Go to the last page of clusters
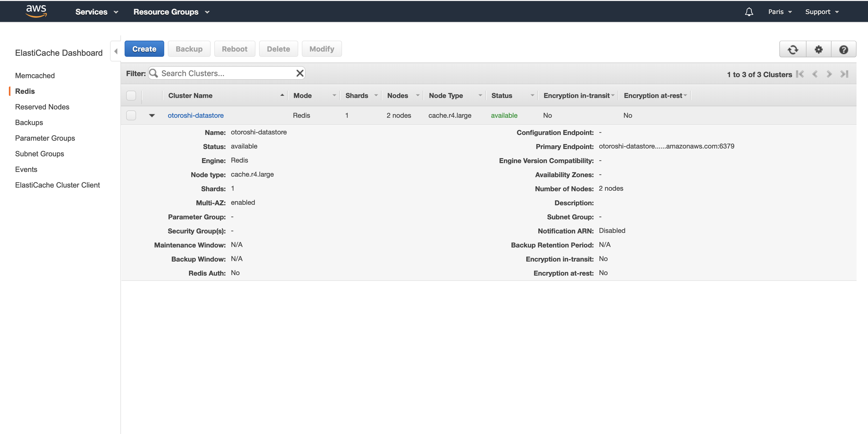The image size is (868, 434). click(844, 74)
